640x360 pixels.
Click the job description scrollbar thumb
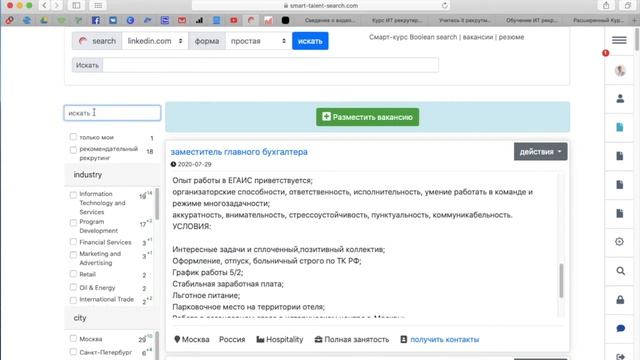pyautogui.click(x=561, y=280)
